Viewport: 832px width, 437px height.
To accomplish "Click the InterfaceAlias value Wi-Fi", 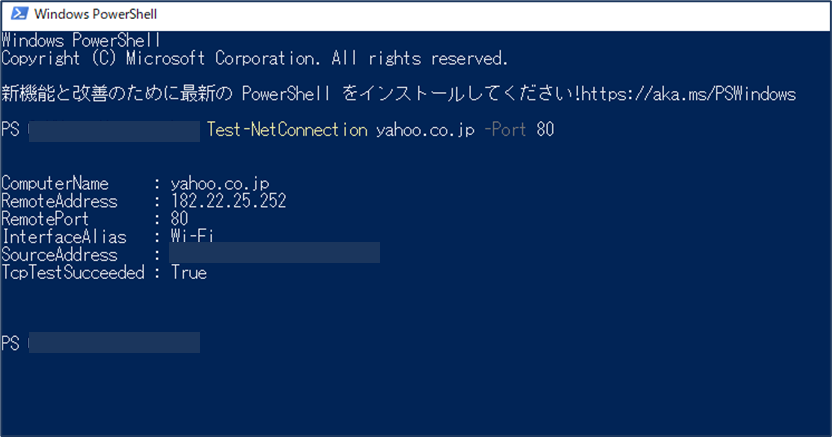I will coord(192,236).
